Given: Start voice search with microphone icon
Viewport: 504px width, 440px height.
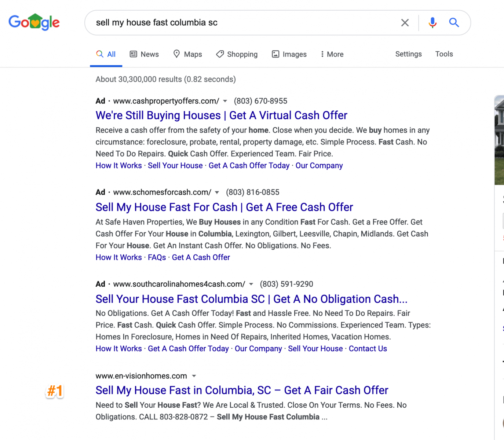Looking at the screenshot, I should click(x=432, y=23).
